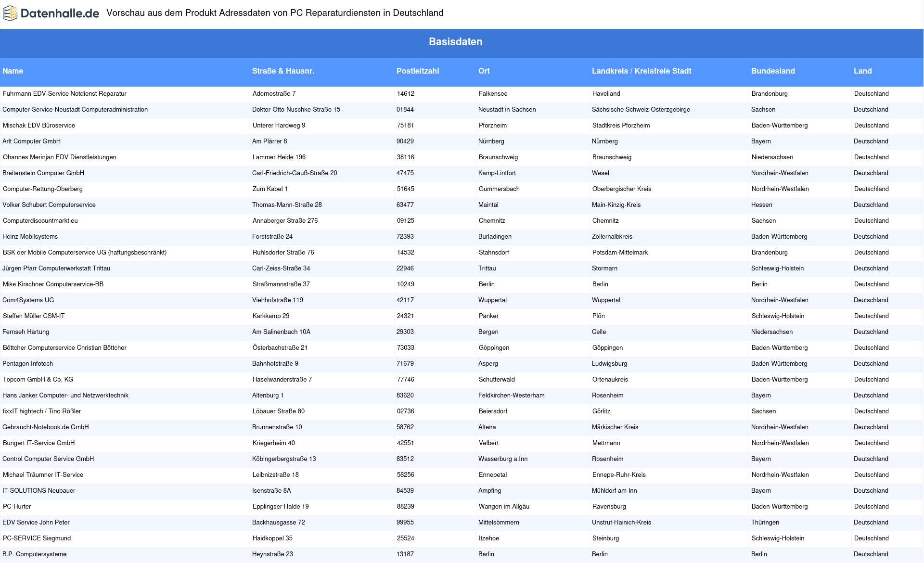Image resolution: width=924 pixels, height=563 pixels.
Task: Click Computer-Service-Neustadt Computeradministration name cell
Action: pos(75,110)
